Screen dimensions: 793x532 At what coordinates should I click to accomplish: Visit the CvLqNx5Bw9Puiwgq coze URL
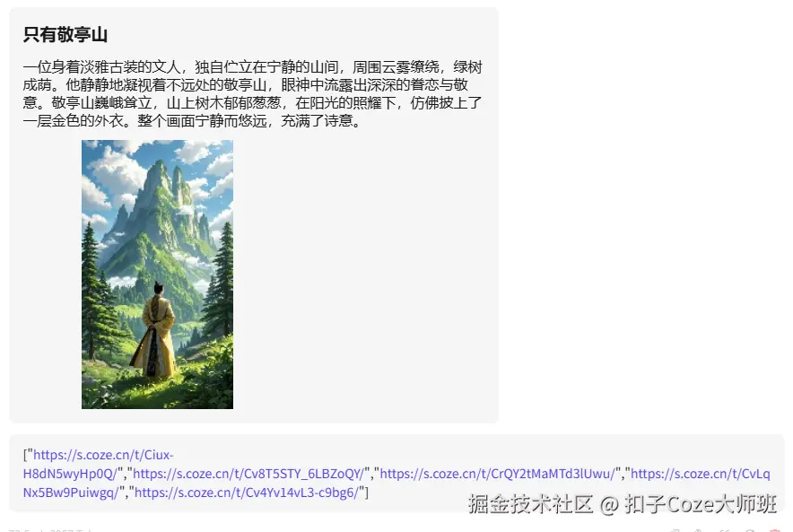point(701,474)
